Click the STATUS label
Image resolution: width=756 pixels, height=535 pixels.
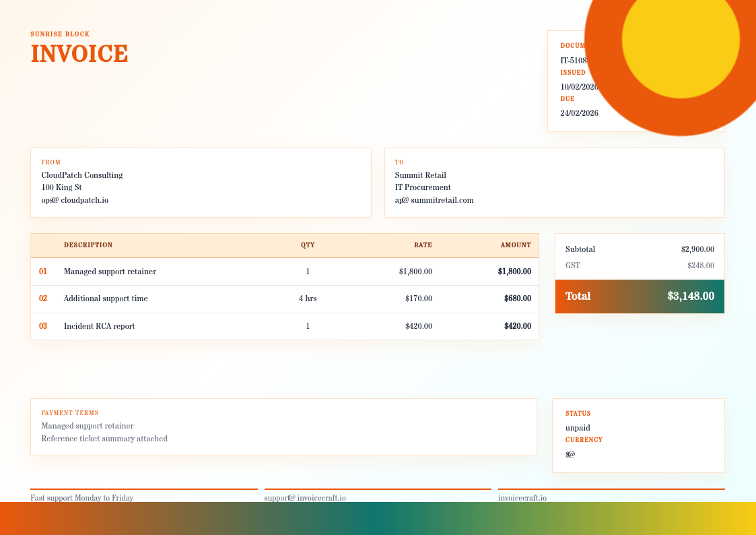(x=578, y=414)
